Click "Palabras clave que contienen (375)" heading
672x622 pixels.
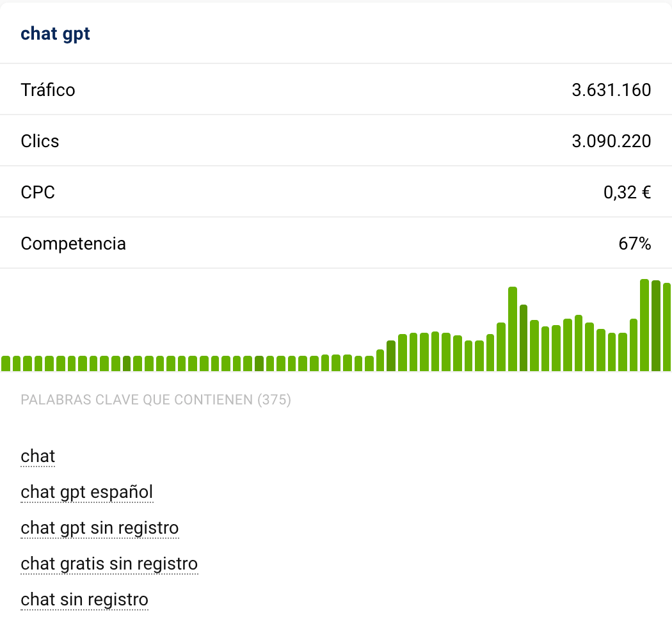click(156, 400)
